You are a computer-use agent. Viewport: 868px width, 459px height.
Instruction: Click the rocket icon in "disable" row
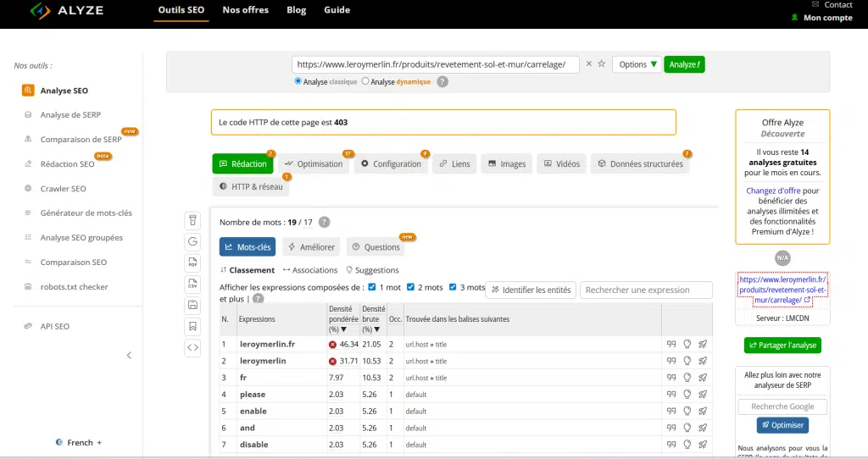point(703,444)
